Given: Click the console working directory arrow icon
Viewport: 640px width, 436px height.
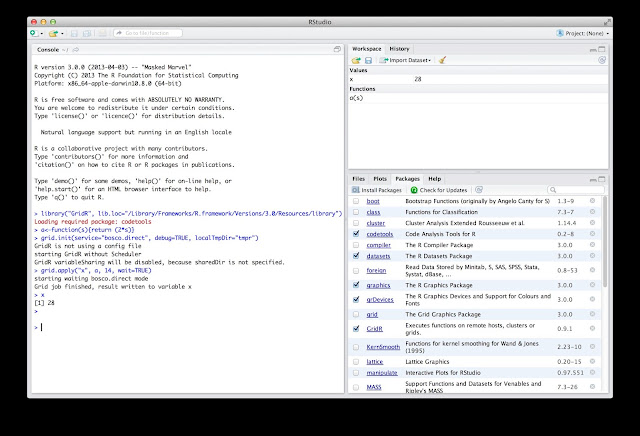Looking at the screenshot, I should [x=76, y=50].
